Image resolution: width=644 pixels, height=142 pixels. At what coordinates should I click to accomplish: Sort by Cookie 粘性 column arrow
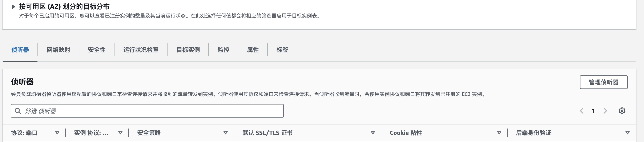(x=499, y=133)
